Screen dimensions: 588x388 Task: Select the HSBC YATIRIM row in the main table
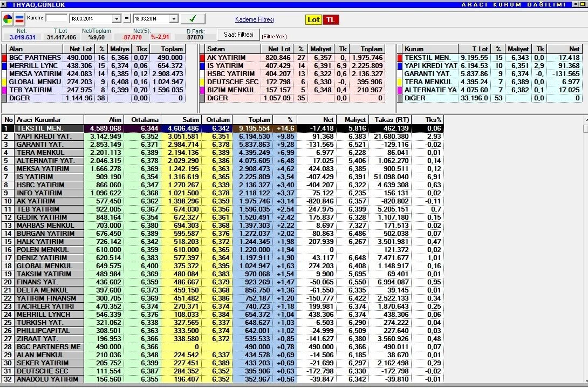(x=222, y=185)
